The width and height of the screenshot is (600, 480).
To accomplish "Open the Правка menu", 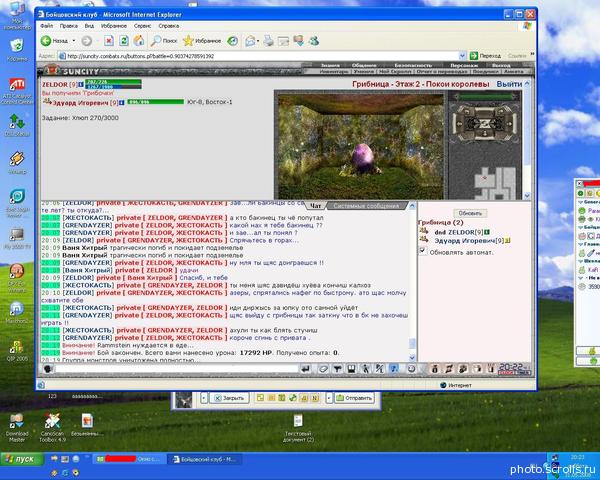I will pyautogui.click(x=69, y=26).
